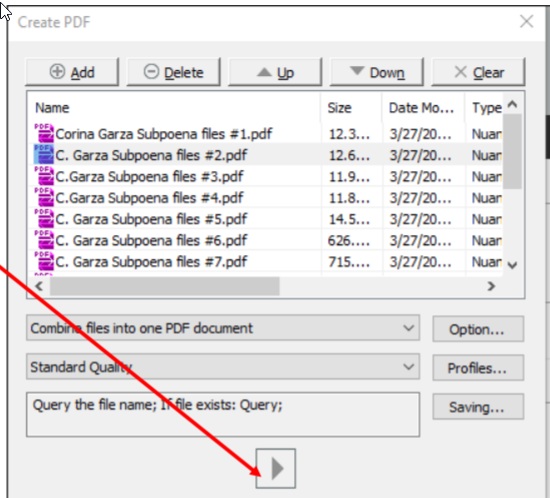The width and height of the screenshot is (550, 498).
Task: Select the PDF icon of Corina Garza Subpoena files #1.pdf
Action: pyautogui.click(x=44, y=133)
